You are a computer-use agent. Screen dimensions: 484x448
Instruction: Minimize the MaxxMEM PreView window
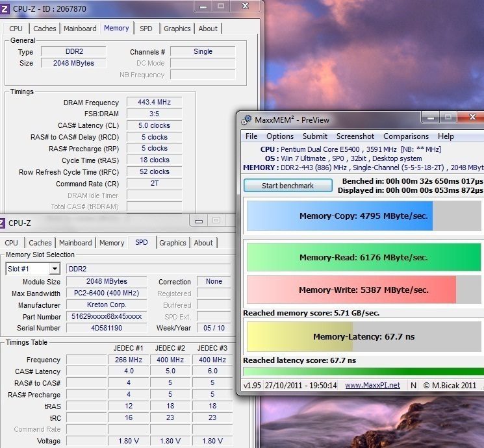click(x=431, y=118)
